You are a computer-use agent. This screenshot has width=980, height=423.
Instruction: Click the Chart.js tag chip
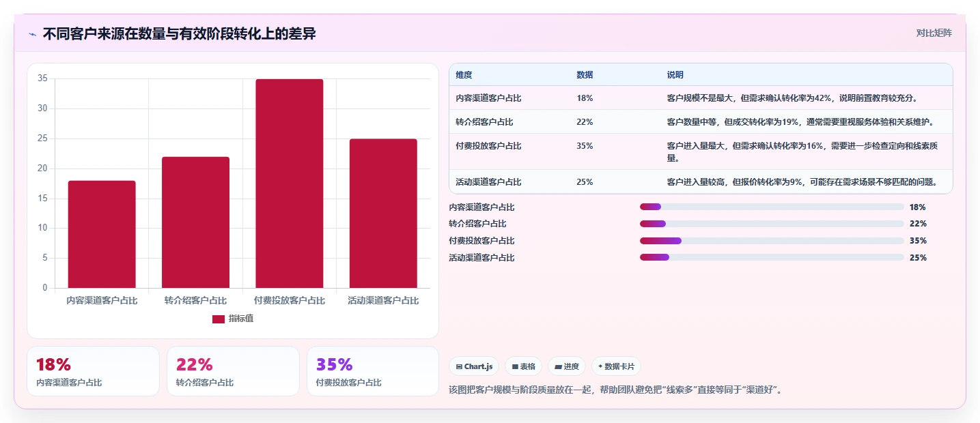pyautogui.click(x=474, y=366)
